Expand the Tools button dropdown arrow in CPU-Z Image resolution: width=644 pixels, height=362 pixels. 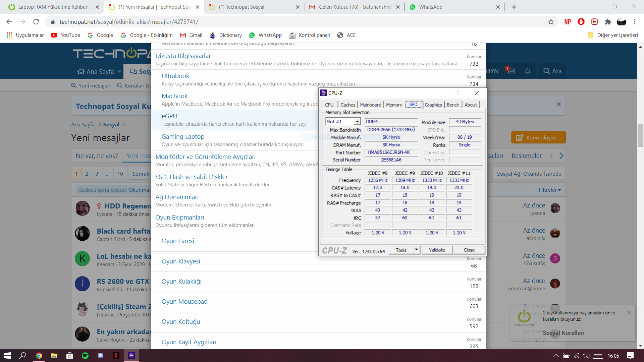tap(416, 250)
